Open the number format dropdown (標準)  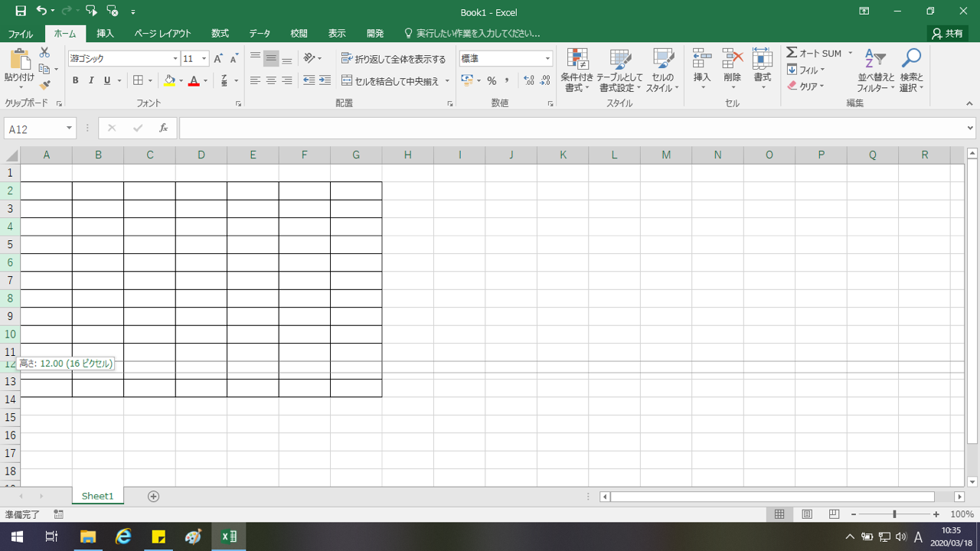pos(547,59)
